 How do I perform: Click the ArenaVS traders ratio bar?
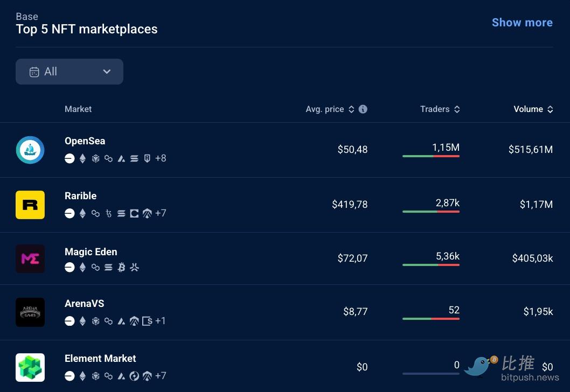(x=431, y=319)
